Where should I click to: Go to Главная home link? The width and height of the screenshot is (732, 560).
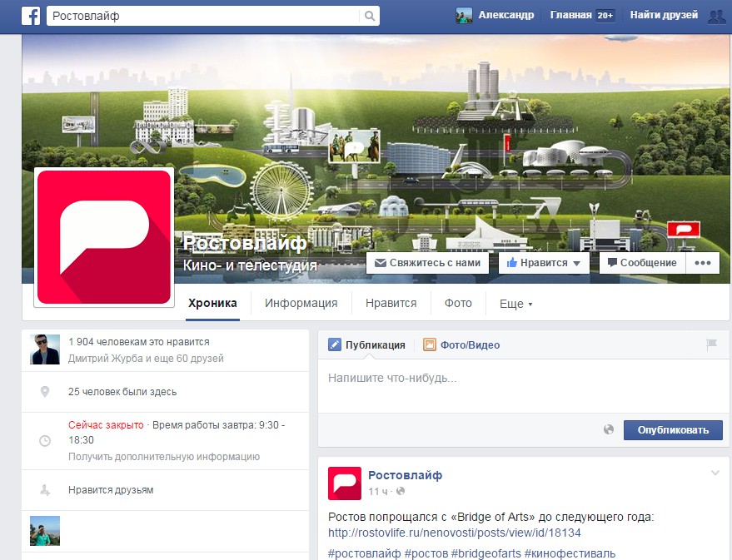tap(571, 15)
